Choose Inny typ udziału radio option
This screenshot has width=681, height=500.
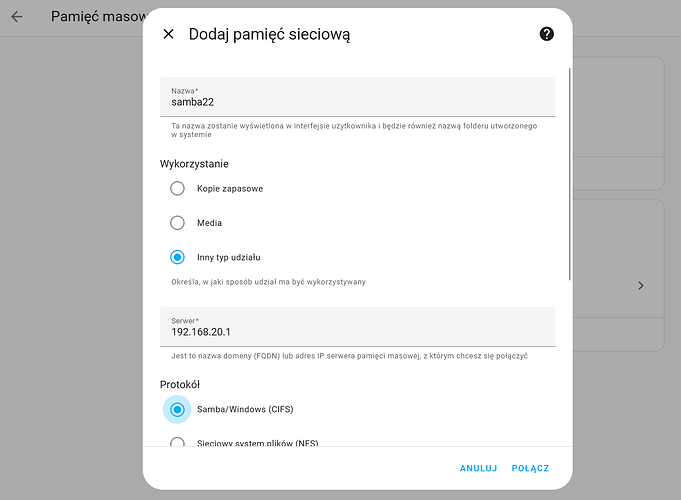point(177,257)
